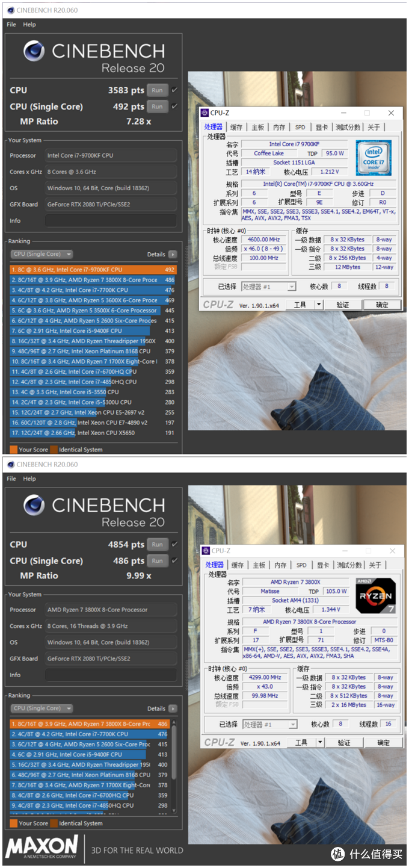The height and width of the screenshot is (868, 409).
Task: Click AMD Ryzen 7 logo in CPU-Z
Action: pyautogui.click(x=375, y=596)
